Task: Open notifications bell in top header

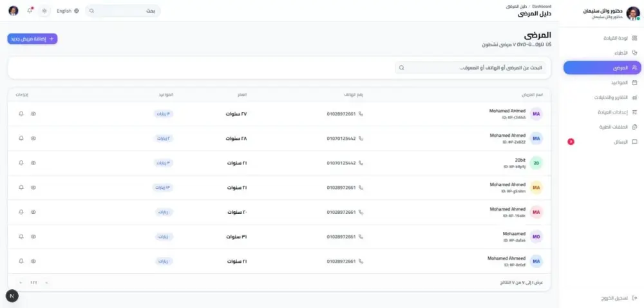Action: (x=30, y=11)
